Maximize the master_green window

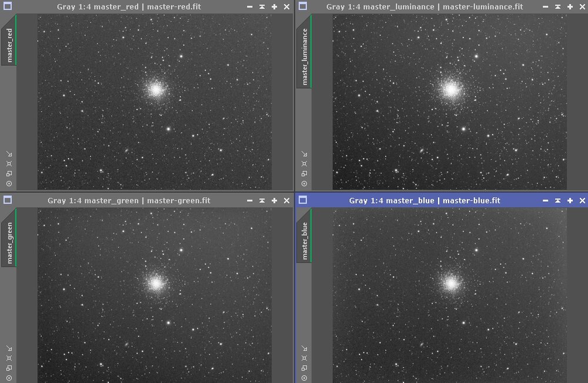click(x=274, y=201)
